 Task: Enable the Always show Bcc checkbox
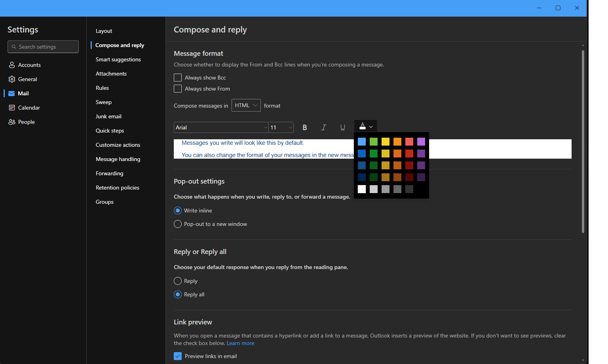click(177, 77)
